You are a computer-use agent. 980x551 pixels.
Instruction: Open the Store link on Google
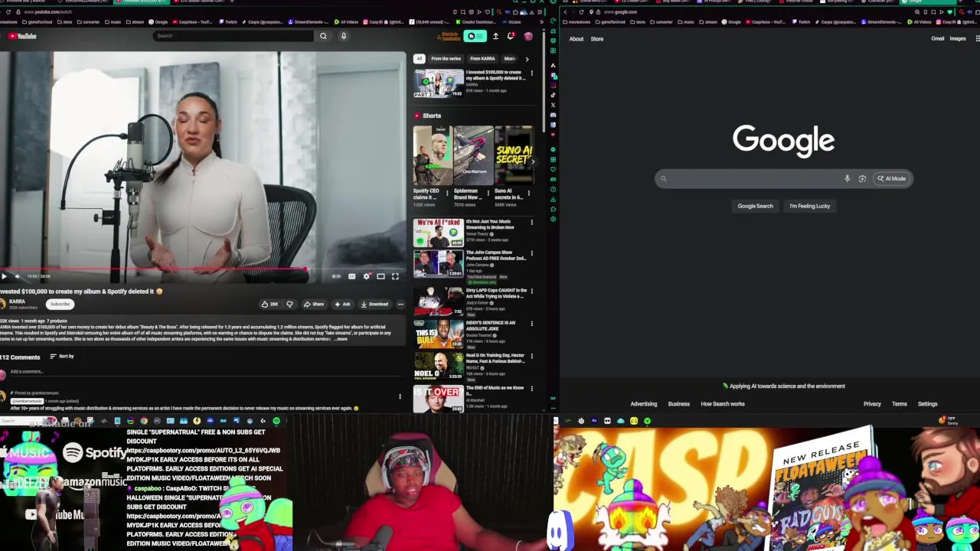597,39
